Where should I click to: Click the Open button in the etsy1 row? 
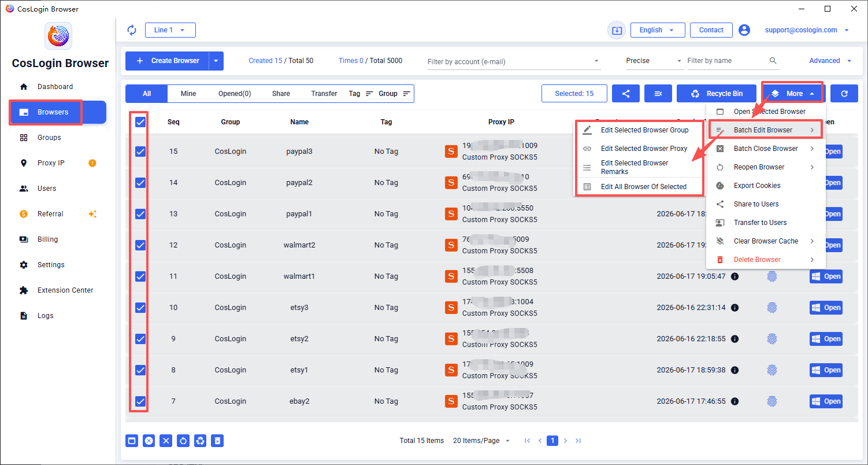[x=826, y=370]
